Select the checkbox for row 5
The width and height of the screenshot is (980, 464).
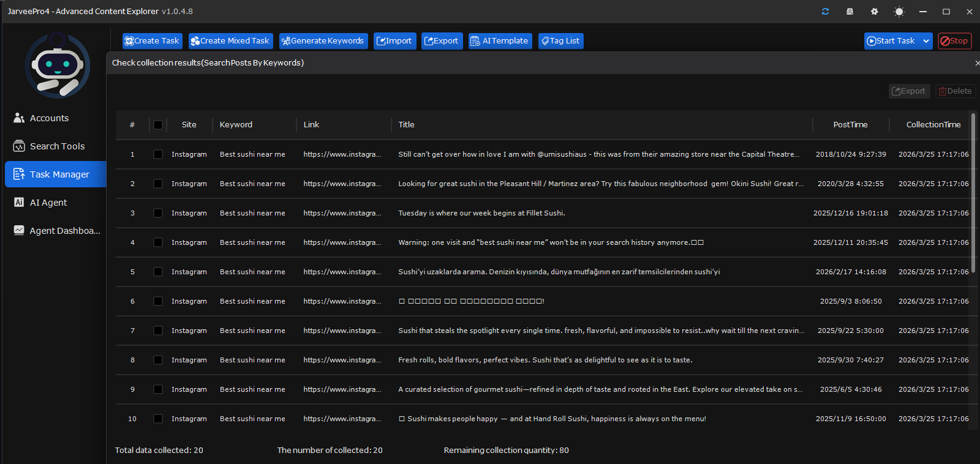158,272
